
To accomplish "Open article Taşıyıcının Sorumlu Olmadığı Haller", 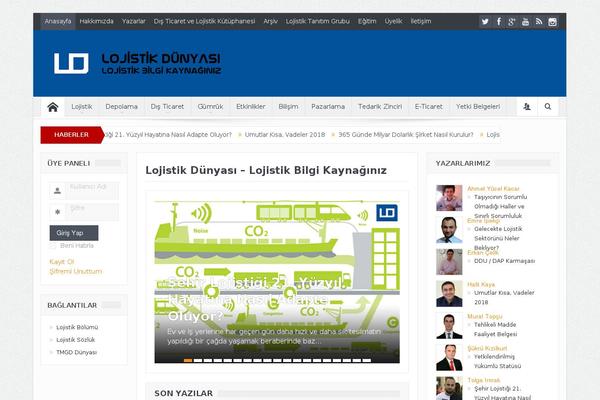I will click(501, 206).
